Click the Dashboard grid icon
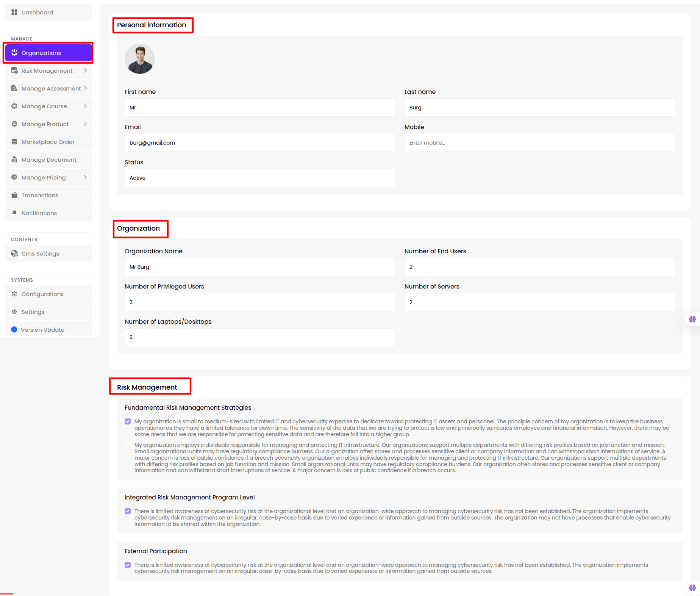 click(x=14, y=12)
